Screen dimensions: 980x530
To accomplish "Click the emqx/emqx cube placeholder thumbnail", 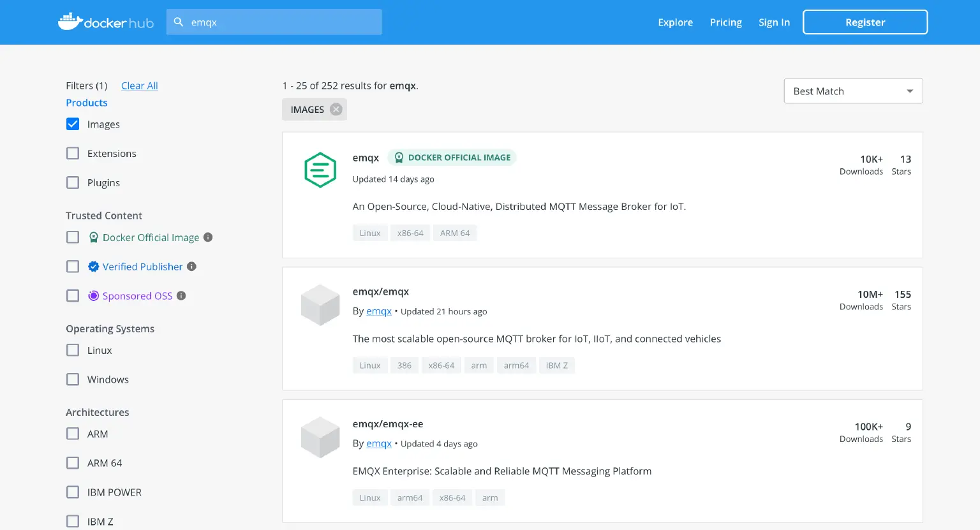I will coord(320,305).
